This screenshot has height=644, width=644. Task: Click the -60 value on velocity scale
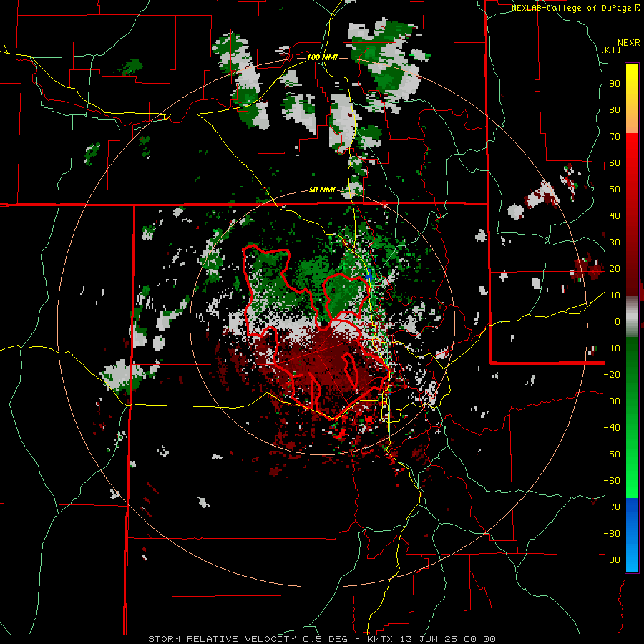point(612,481)
